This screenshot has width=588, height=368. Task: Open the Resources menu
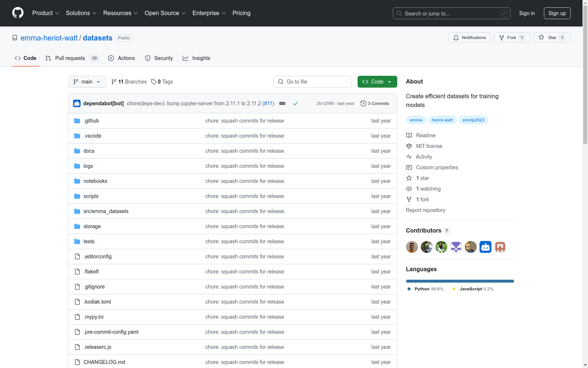click(121, 13)
